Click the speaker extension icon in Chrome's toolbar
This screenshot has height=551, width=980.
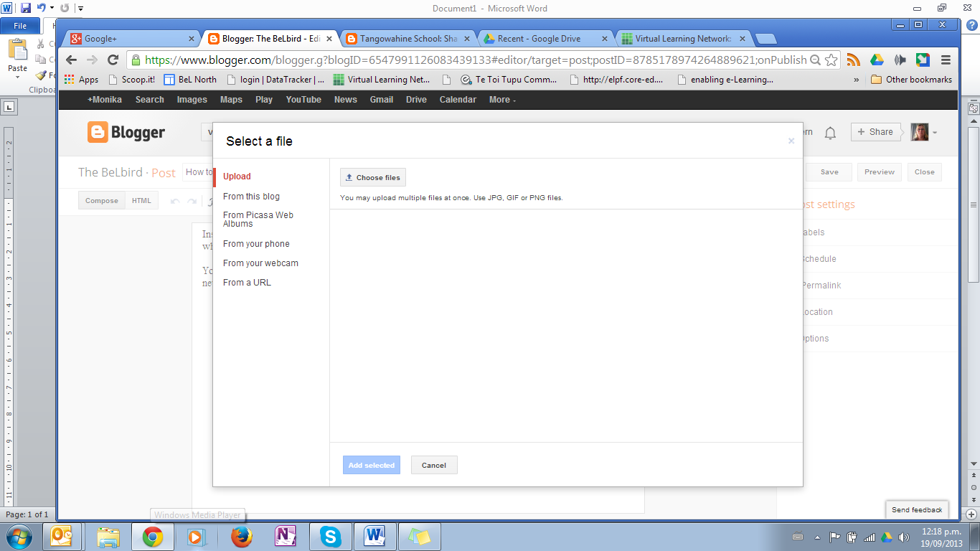click(x=900, y=60)
